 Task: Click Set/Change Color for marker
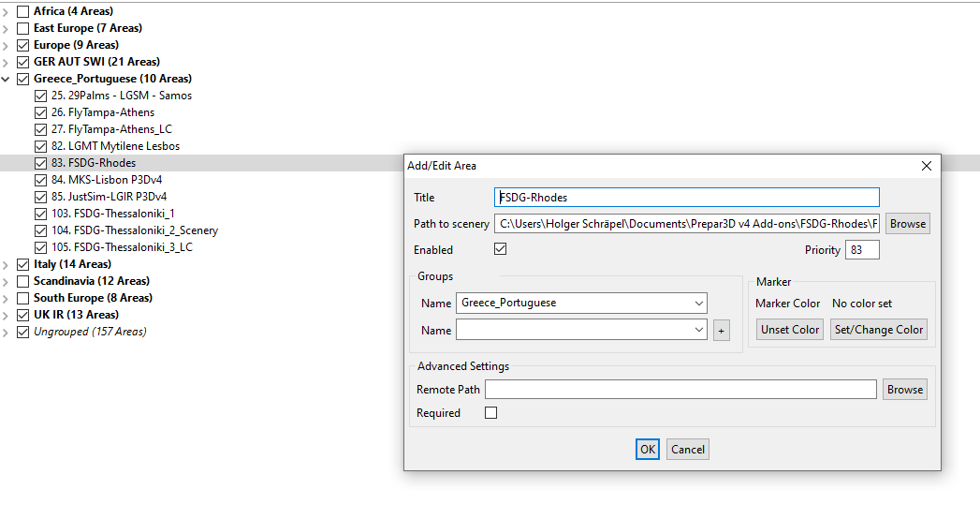(878, 330)
